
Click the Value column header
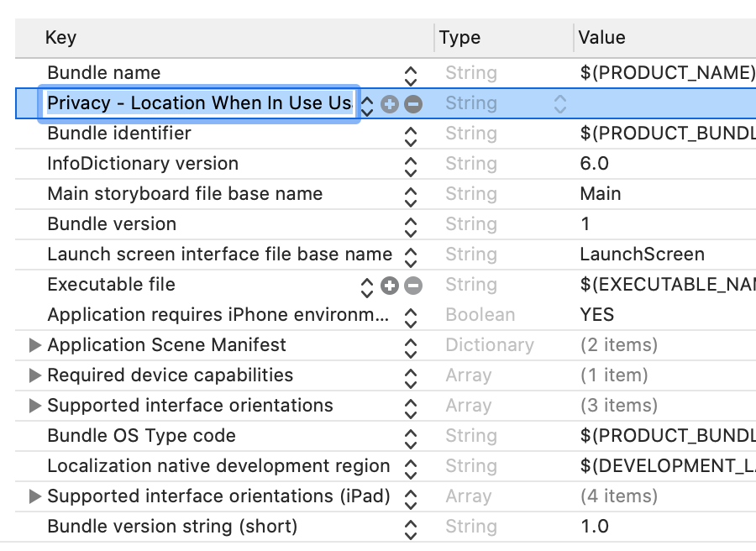[x=601, y=38]
